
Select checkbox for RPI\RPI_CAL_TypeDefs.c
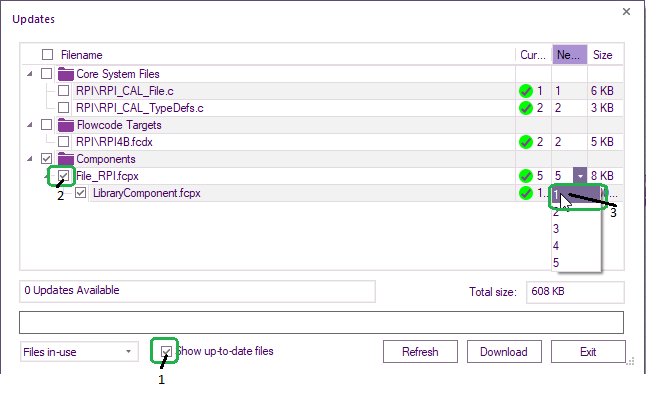(x=63, y=108)
